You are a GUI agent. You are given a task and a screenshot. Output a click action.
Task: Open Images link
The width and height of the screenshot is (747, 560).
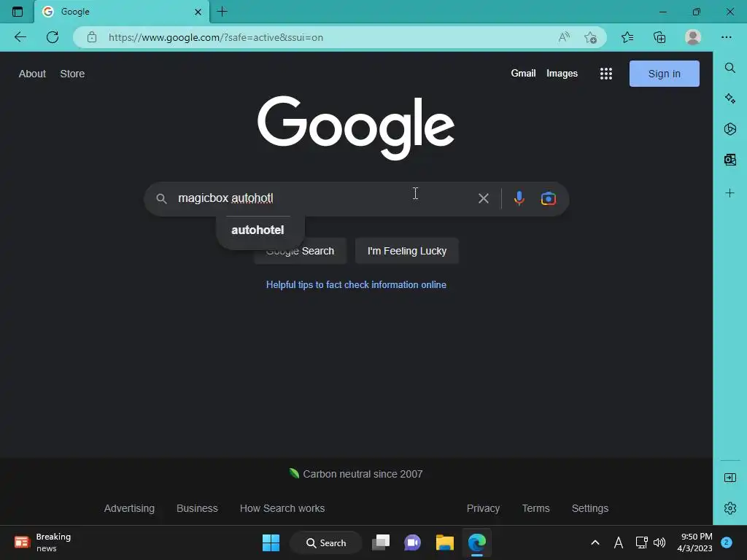562,74
